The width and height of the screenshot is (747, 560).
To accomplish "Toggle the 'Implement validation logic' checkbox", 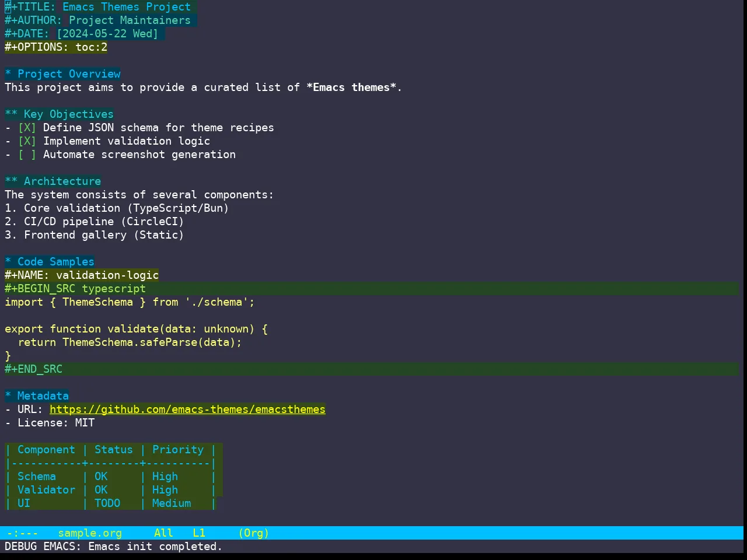I will (27, 141).
